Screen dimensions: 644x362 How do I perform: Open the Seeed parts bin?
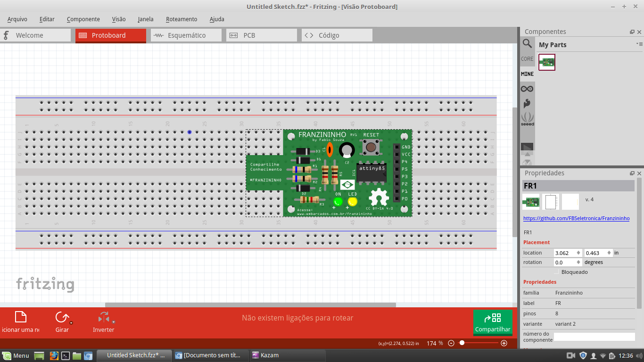click(x=527, y=118)
